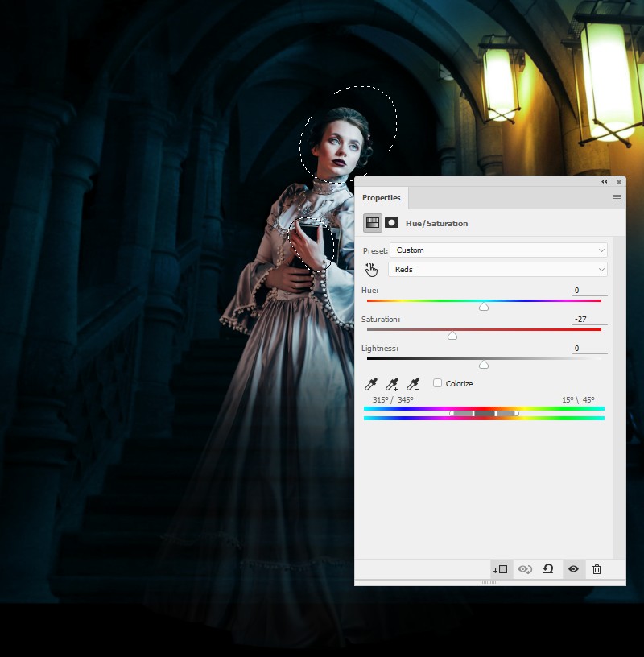Open the channel dropdown showing Reds
Screen dimensions: 644x657
[x=497, y=270]
